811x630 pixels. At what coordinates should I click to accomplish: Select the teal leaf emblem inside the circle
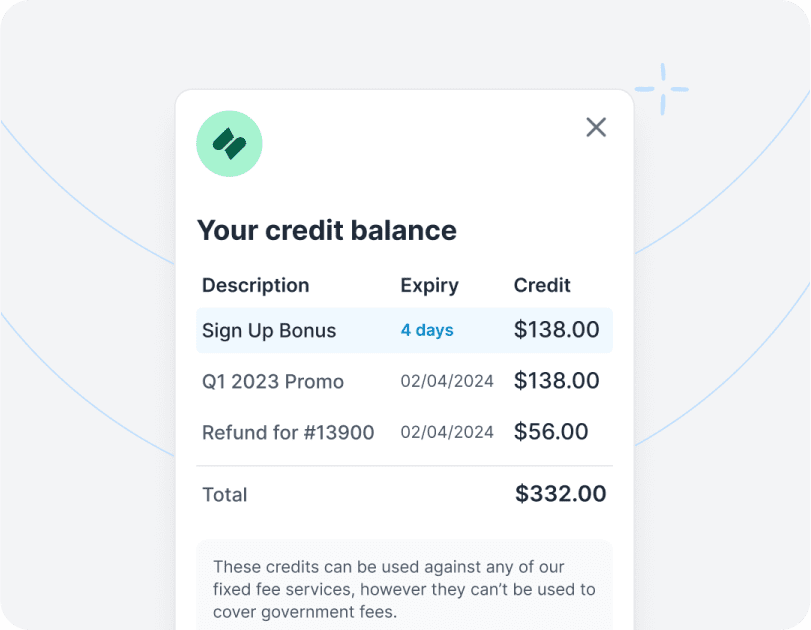point(229,143)
